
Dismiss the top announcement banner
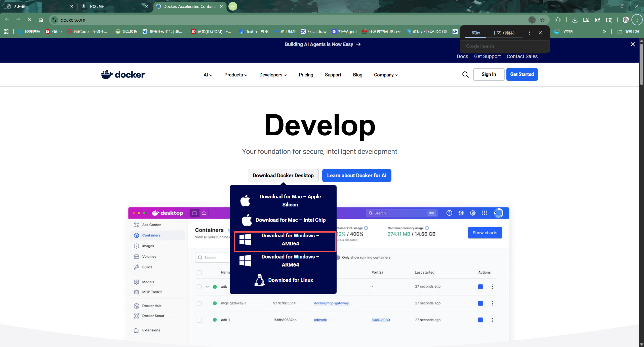coord(633,44)
